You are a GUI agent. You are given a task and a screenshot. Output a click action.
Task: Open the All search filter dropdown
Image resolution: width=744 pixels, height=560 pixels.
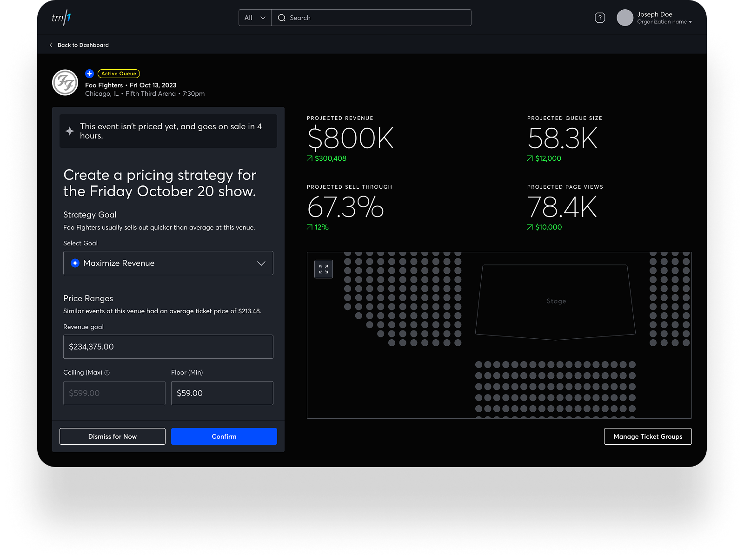tap(255, 18)
